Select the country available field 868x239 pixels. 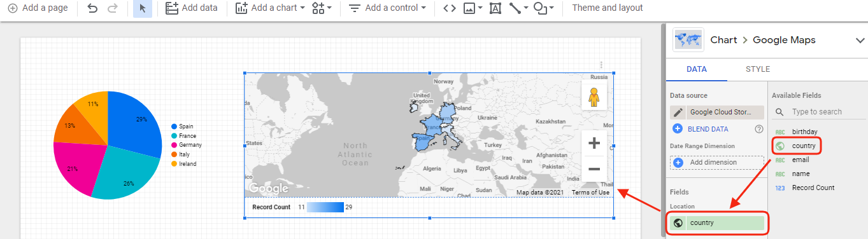tap(804, 146)
